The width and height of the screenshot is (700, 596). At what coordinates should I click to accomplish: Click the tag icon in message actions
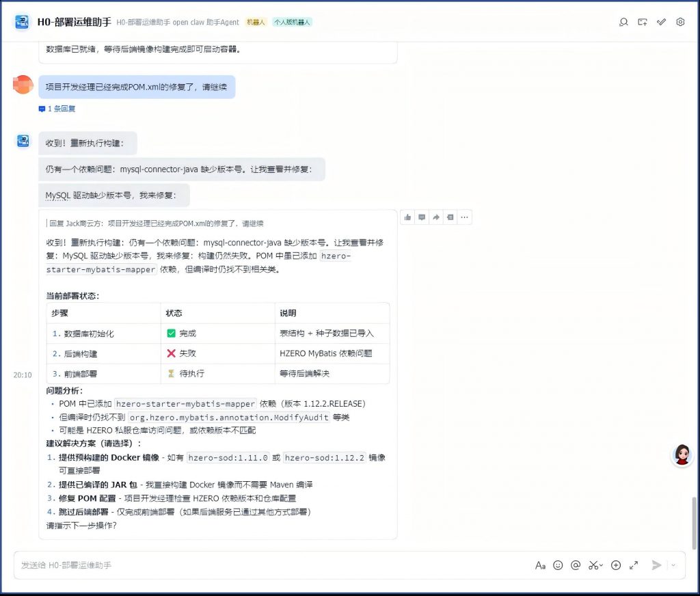click(x=450, y=217)
